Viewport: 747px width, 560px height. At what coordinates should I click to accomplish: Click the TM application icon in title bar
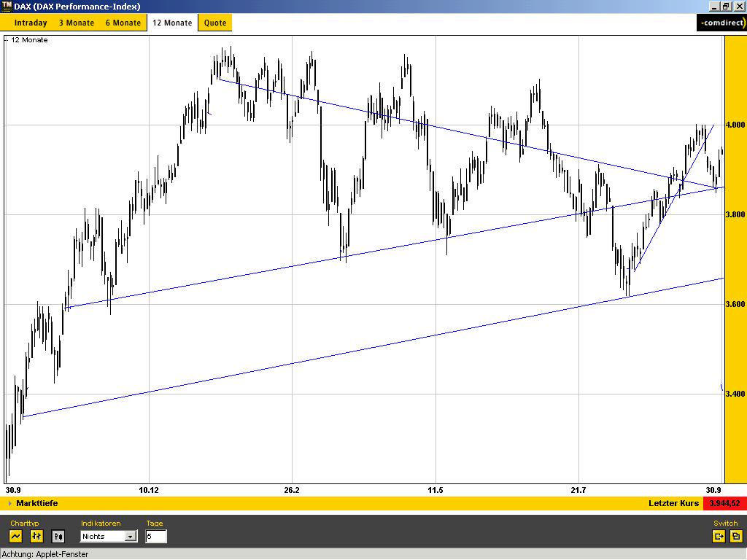(x=7, y=6)
